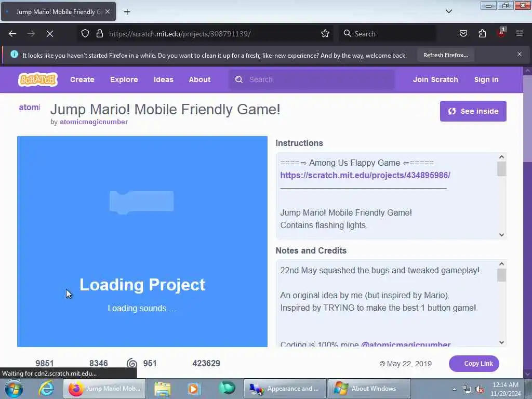
Task: Click the Instructions box scrollbar thumb
Action: pyautogui.click(x=501, y=169)
